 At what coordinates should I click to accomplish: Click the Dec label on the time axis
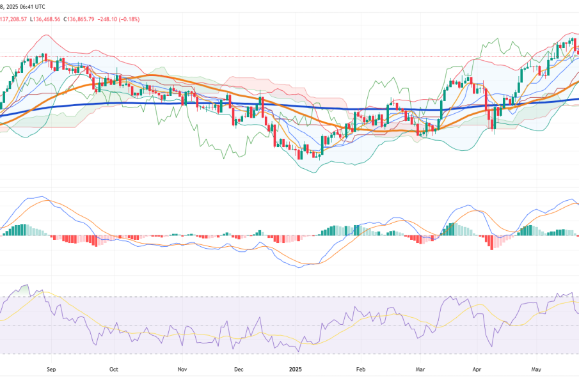coord(239,369)
